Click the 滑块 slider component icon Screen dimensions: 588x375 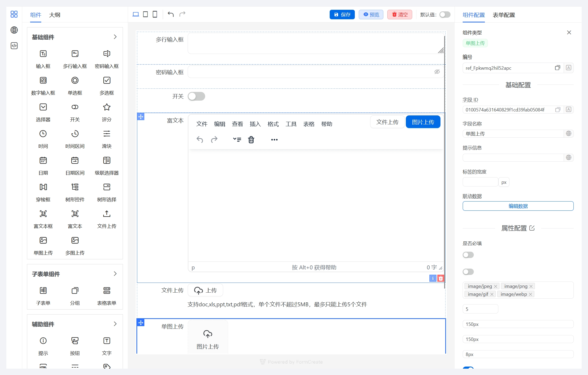pos(107,134)
